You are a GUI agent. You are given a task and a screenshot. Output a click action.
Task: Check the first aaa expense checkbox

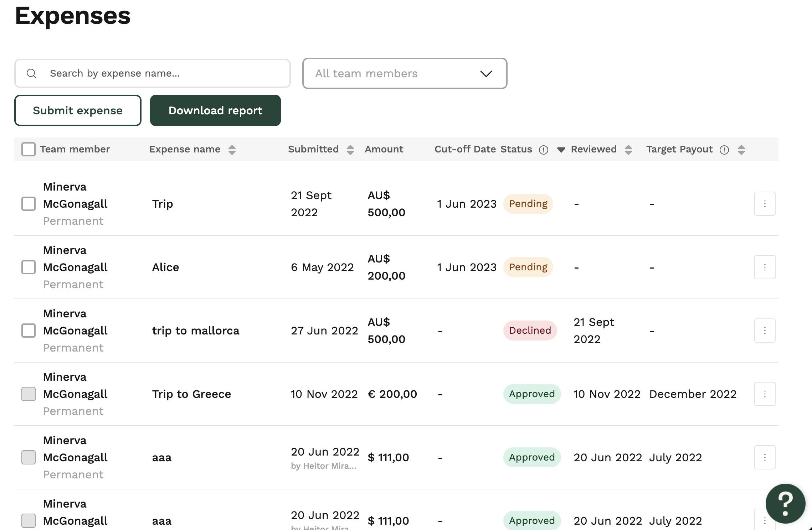click(x=29, y=457)
